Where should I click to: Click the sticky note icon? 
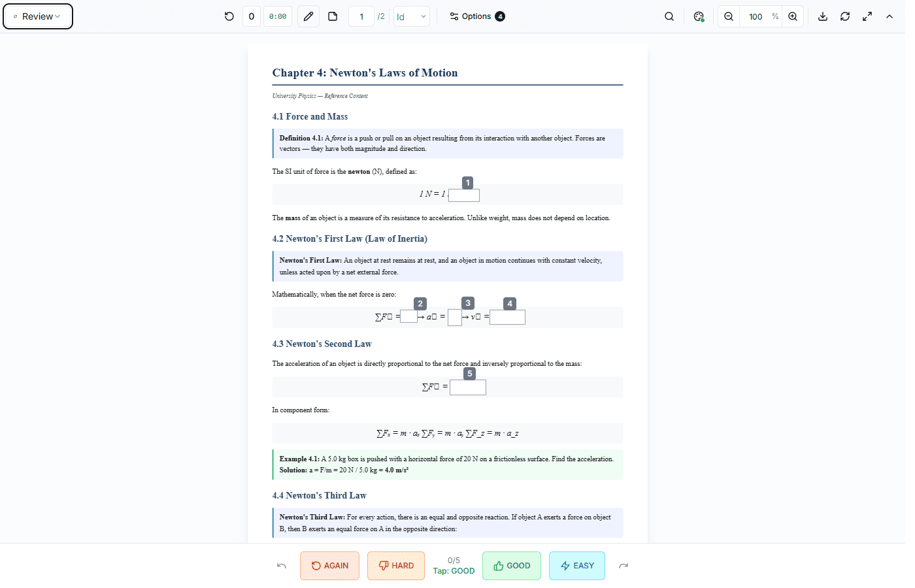[x=333, y=16]
